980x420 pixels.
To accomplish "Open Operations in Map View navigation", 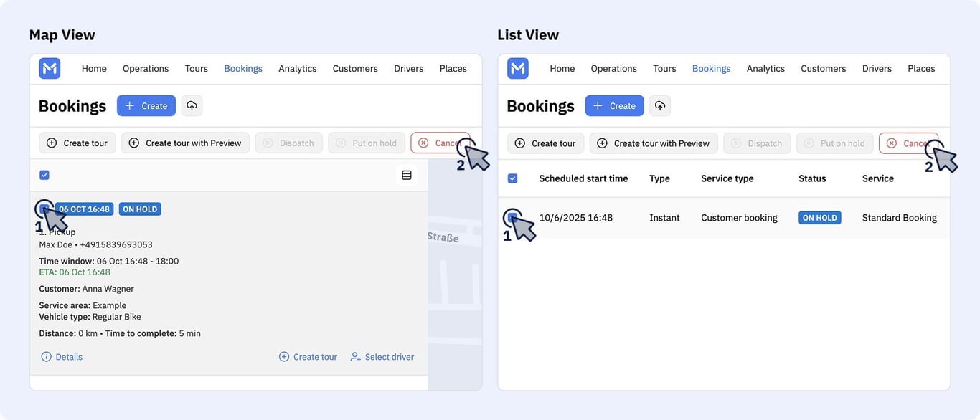I will [146, 69].
